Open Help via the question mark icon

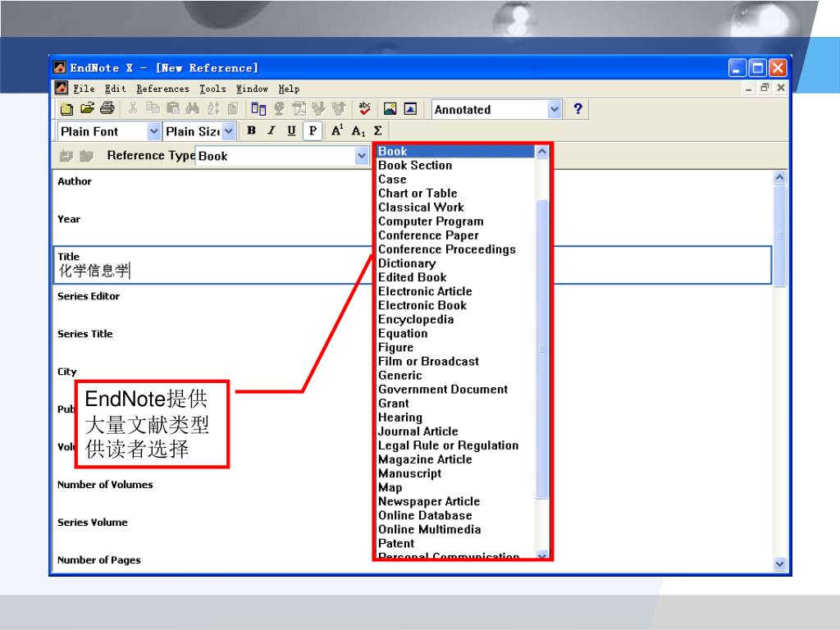tap(577, 109)
